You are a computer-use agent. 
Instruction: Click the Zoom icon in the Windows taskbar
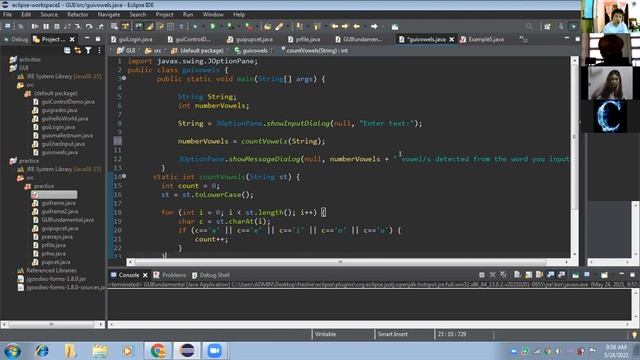click(x=214, y=351)
